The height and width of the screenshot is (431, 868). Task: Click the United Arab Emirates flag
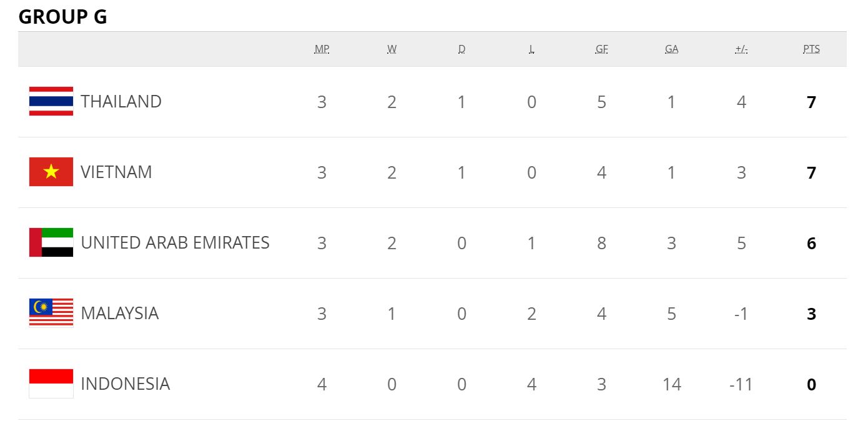[51, 242]
